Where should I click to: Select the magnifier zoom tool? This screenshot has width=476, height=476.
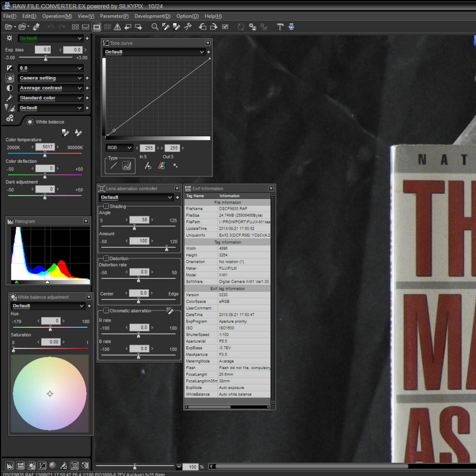pos(155,27)
